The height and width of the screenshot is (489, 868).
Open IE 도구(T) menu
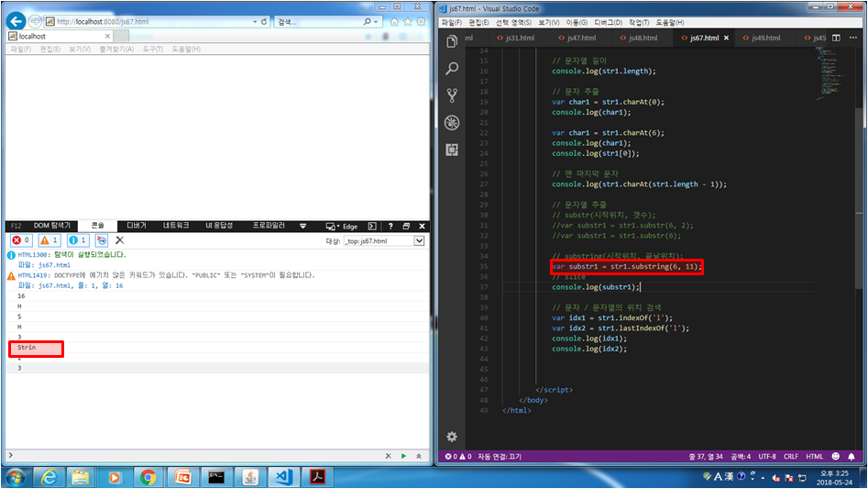pyautogui.click(x=153, y=49)
